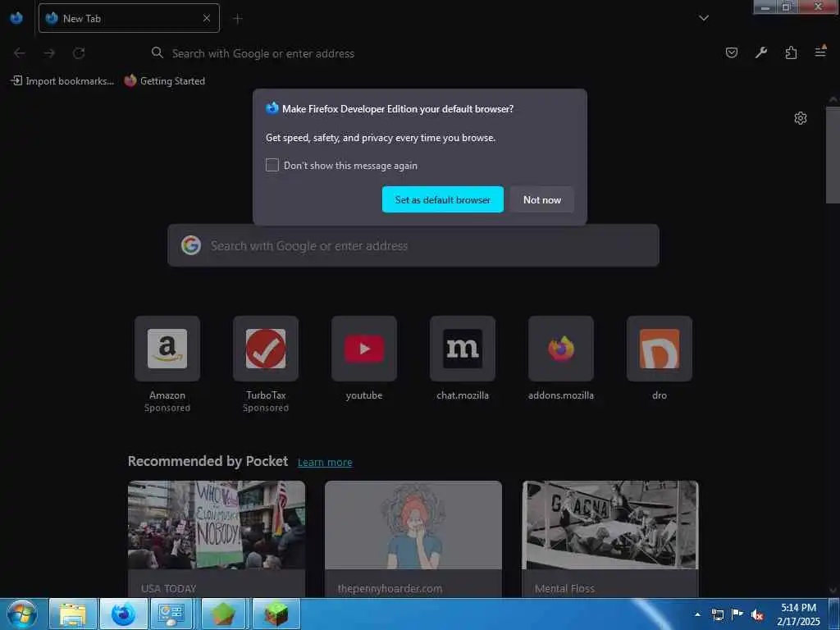Click Set as default browser button
The width and height of the screenshot is (840, 630).
(x=442, y=199)
